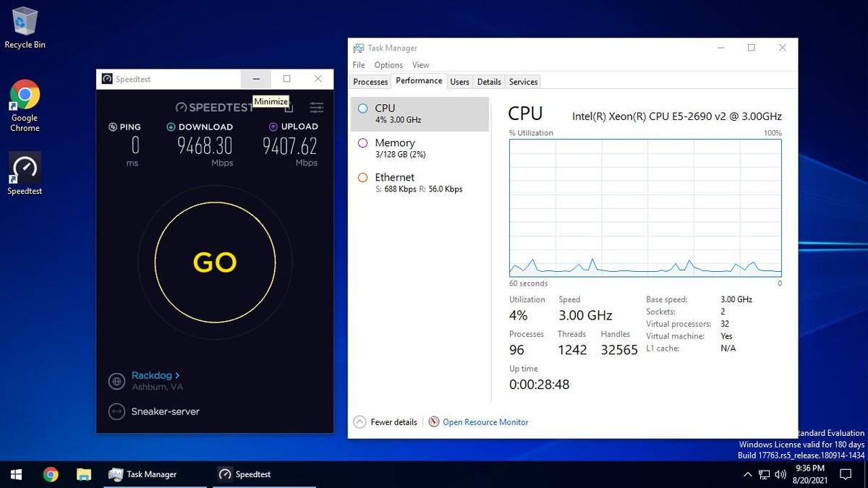The image size is (868, 488).
Task: Select the CPU item in performance sidebar
Action: [x=420, y=114]
